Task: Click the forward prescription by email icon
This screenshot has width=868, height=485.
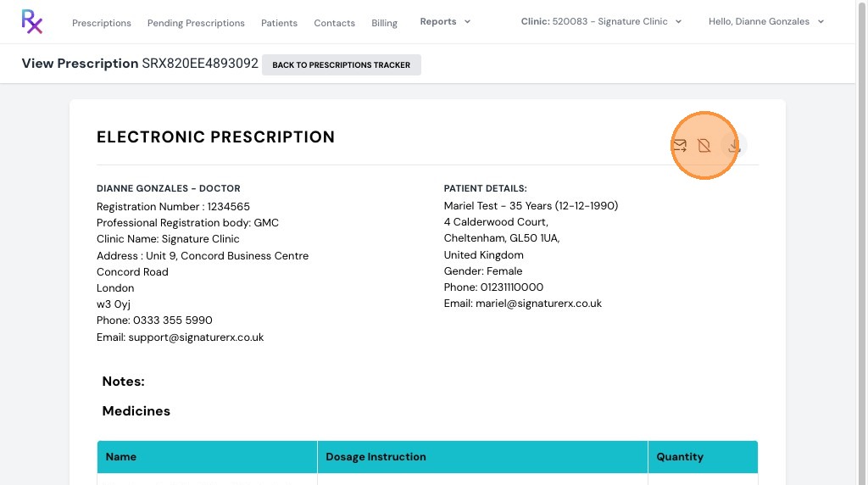Action: [x=679, y=146]
